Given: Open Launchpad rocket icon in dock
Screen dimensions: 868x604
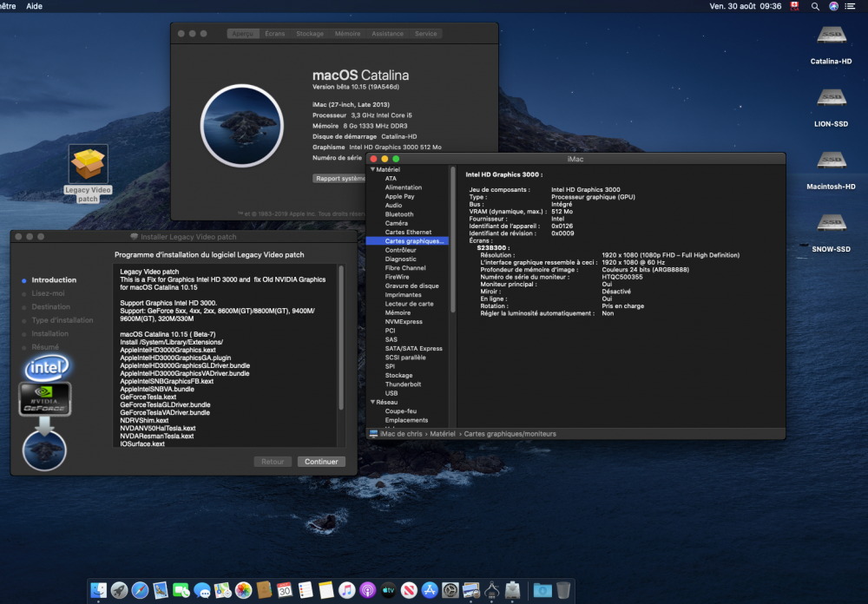Looking at the screenshot, I should coord(119,590).
